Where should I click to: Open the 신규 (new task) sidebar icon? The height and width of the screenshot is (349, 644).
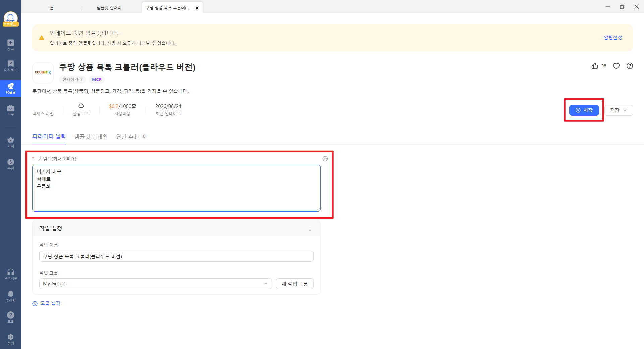(11, 45)
